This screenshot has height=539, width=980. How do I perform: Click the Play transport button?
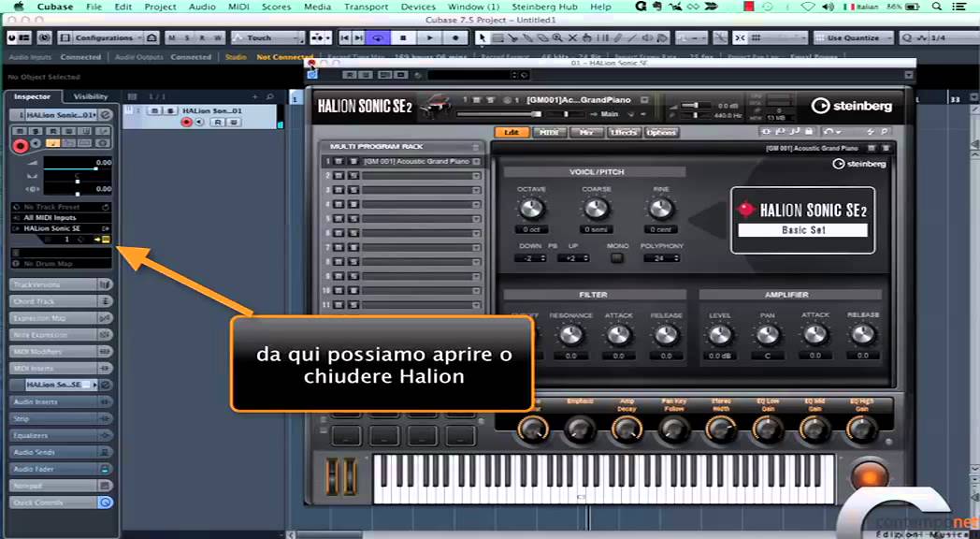coord(429,37)
